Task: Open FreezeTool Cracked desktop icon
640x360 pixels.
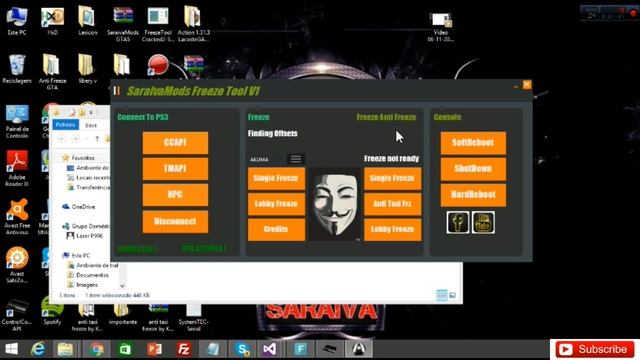Action: coord(158,24)
